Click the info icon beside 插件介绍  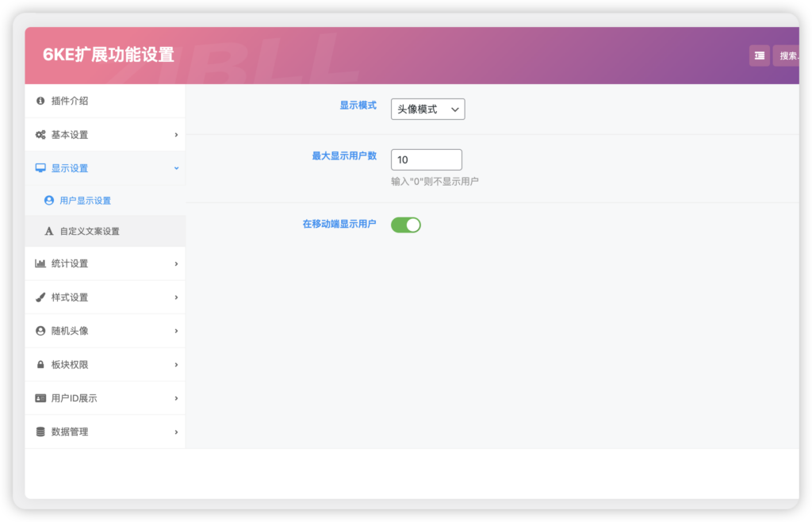40,101
